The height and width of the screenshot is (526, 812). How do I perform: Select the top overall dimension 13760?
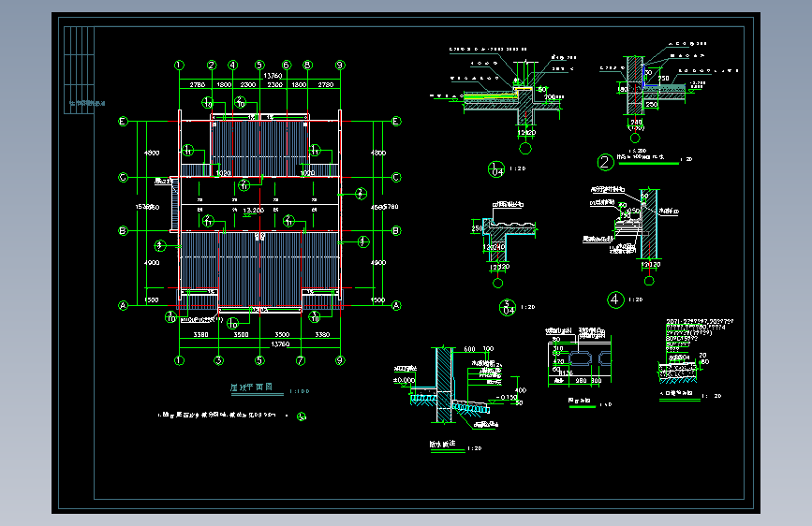point(273,76)
